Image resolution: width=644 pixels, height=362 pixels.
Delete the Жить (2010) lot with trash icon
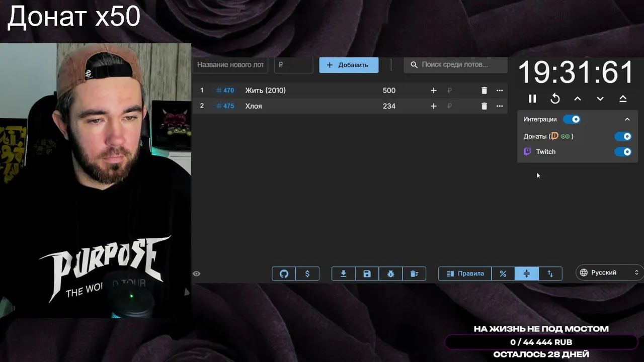[484, 90]
